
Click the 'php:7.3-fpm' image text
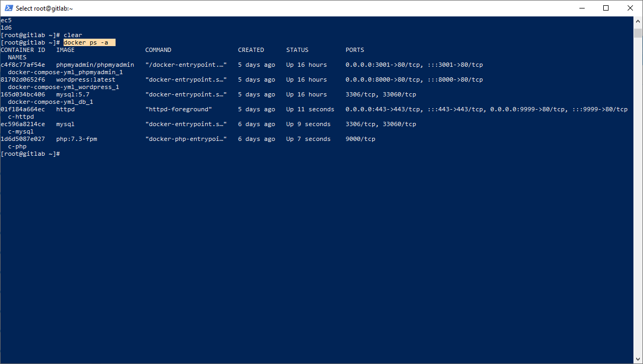click(x=76, y=139)
